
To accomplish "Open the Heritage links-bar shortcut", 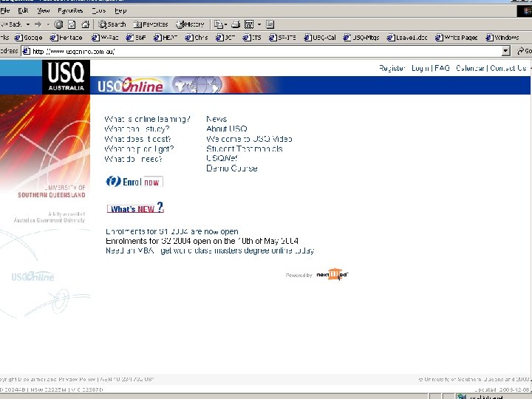I will point(66,38).
